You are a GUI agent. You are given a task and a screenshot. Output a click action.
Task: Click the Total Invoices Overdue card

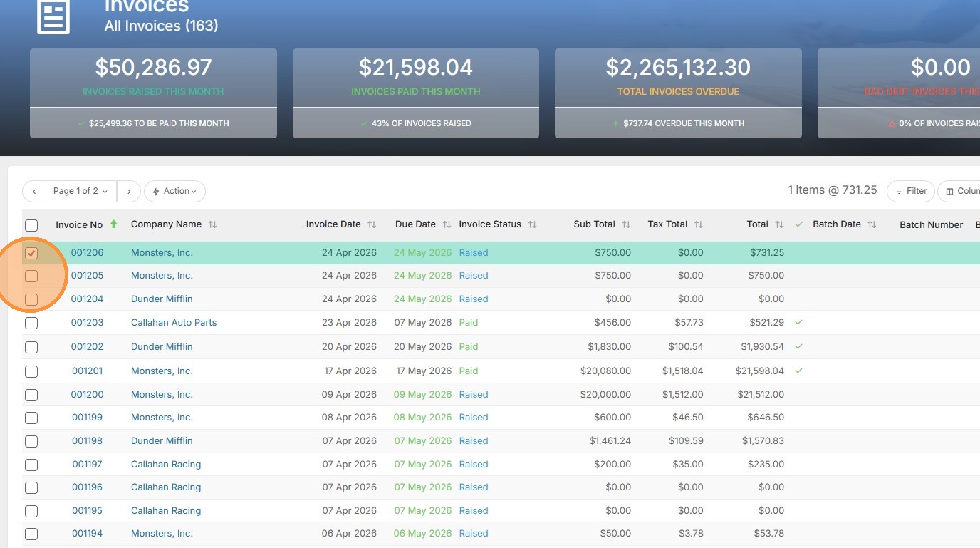coord(678,93)
